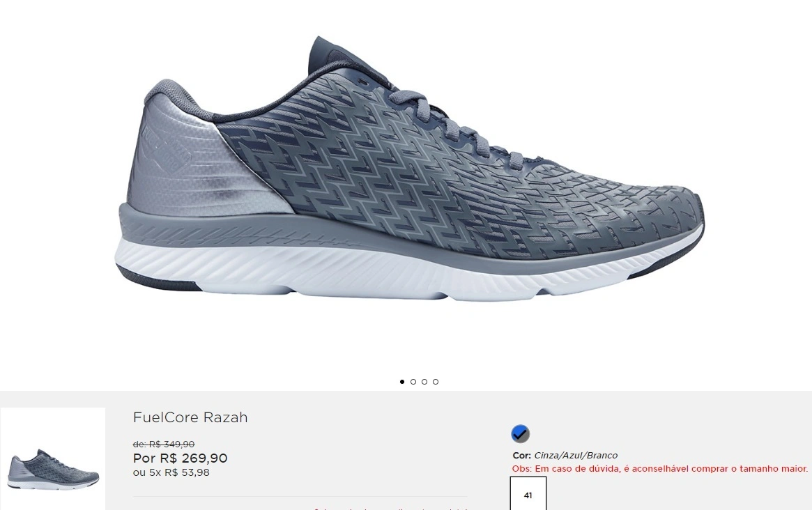The width and height of the screenshot is (812, 510).
Task: Select the blue checked color swatch
Action: pos(520,433)
